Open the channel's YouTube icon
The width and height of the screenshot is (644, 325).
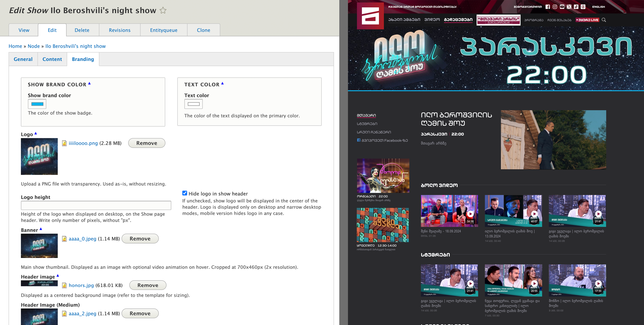(562, 7)
